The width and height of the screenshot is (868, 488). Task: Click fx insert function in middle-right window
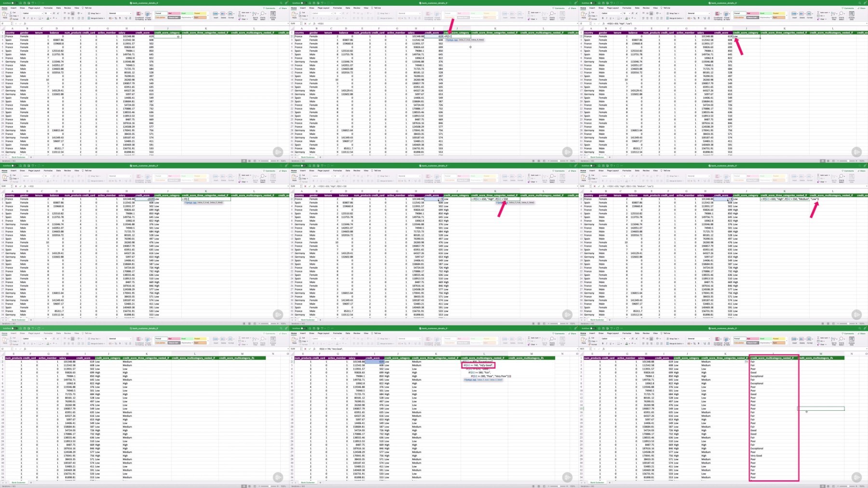coord(604,186)
